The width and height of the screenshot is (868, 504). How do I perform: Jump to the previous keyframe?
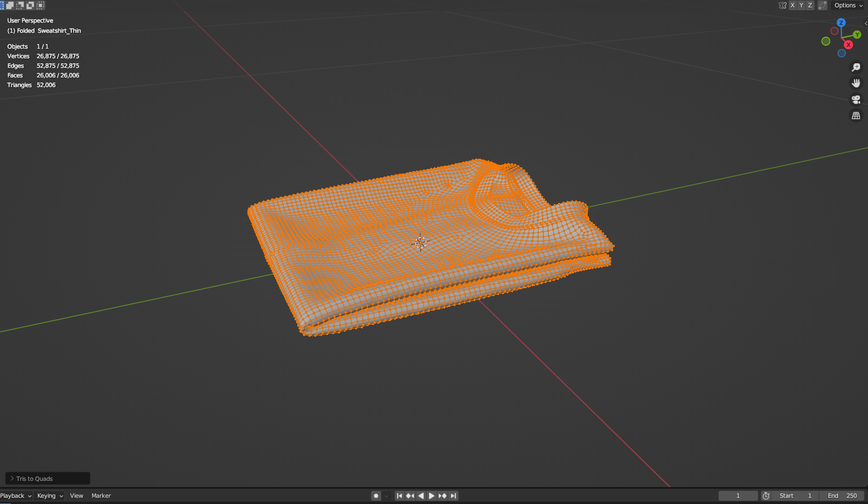(410, 496)
